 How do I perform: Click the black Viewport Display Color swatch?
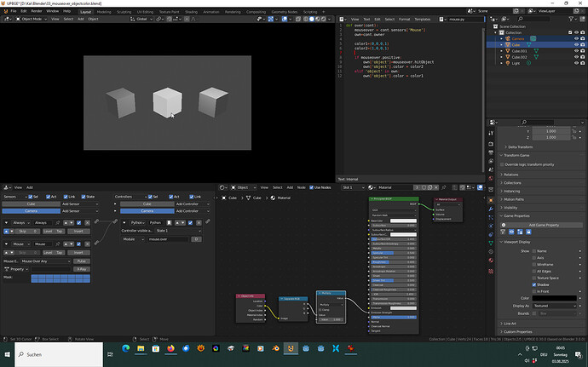(554, 298)
